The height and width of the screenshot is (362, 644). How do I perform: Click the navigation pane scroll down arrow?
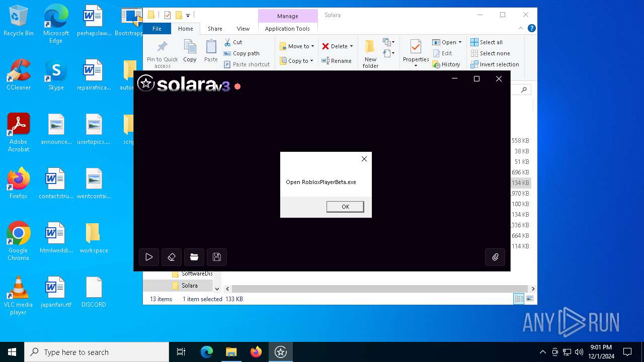click(217, 289)
